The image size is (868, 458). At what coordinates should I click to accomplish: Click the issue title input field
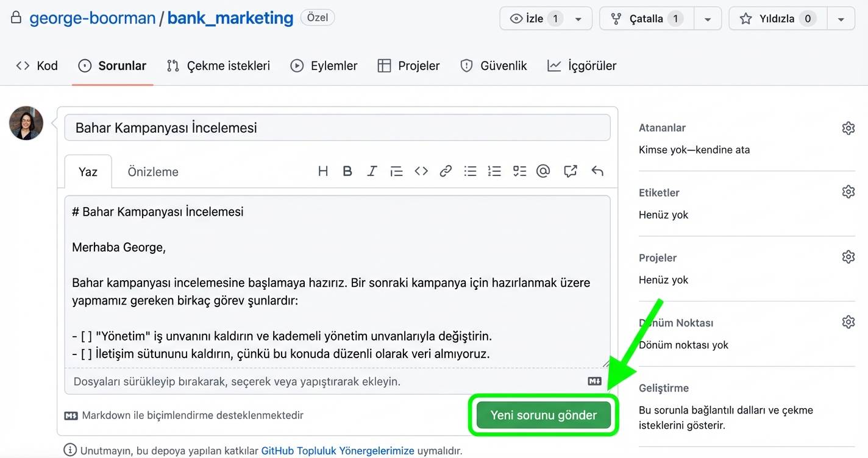pos(337,128)
